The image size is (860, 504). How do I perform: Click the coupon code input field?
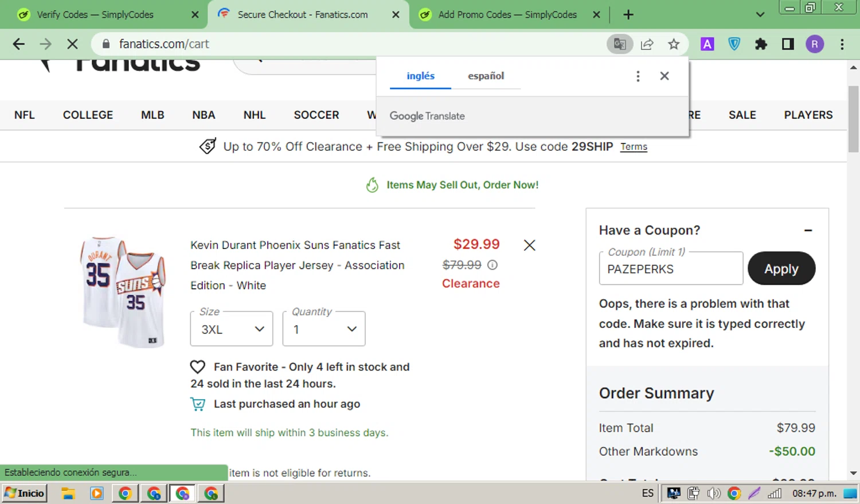[671, 268]
